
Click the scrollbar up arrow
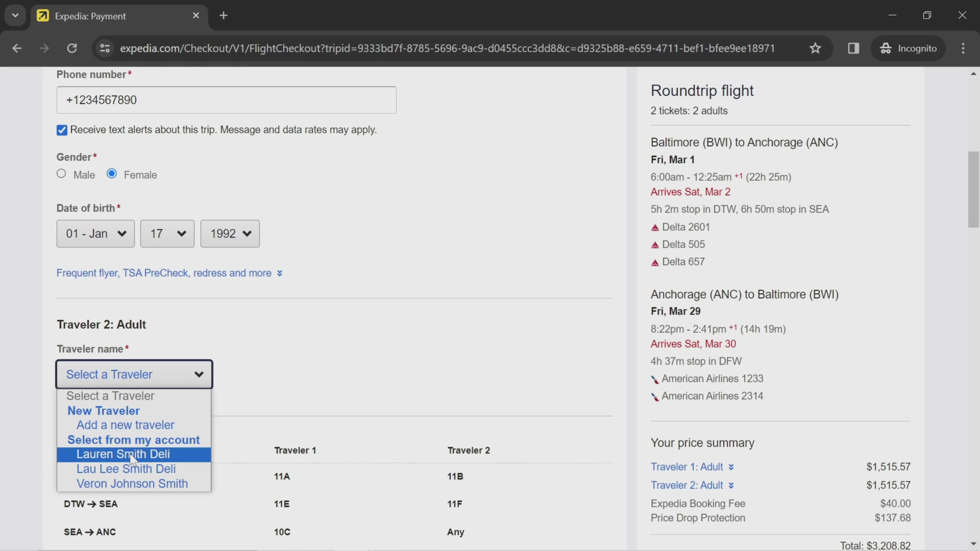[973, 73]
